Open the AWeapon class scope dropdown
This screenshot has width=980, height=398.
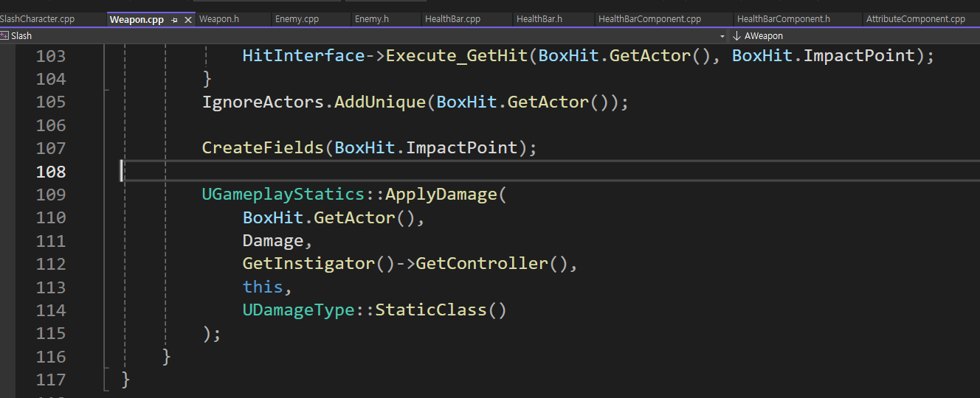tap(855, 35)
